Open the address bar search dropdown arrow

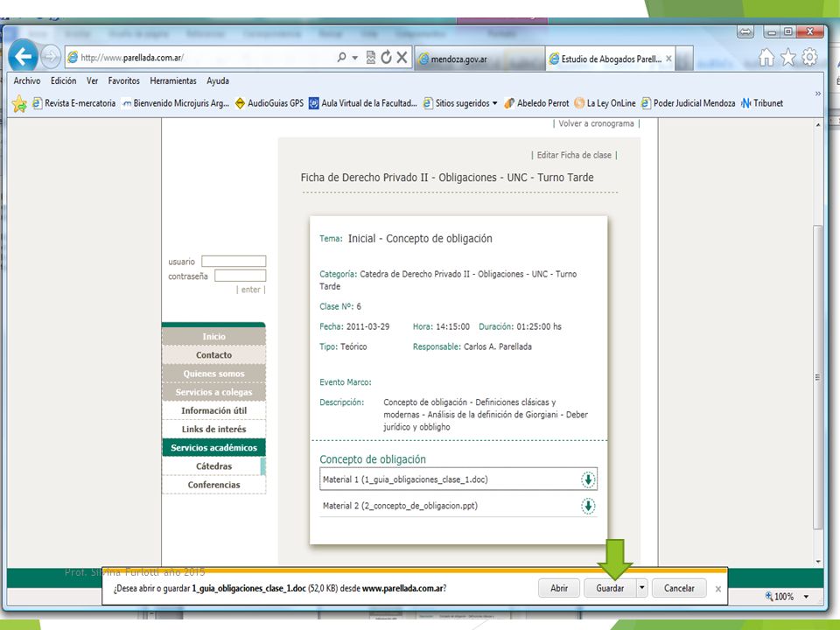click(354, 58)
